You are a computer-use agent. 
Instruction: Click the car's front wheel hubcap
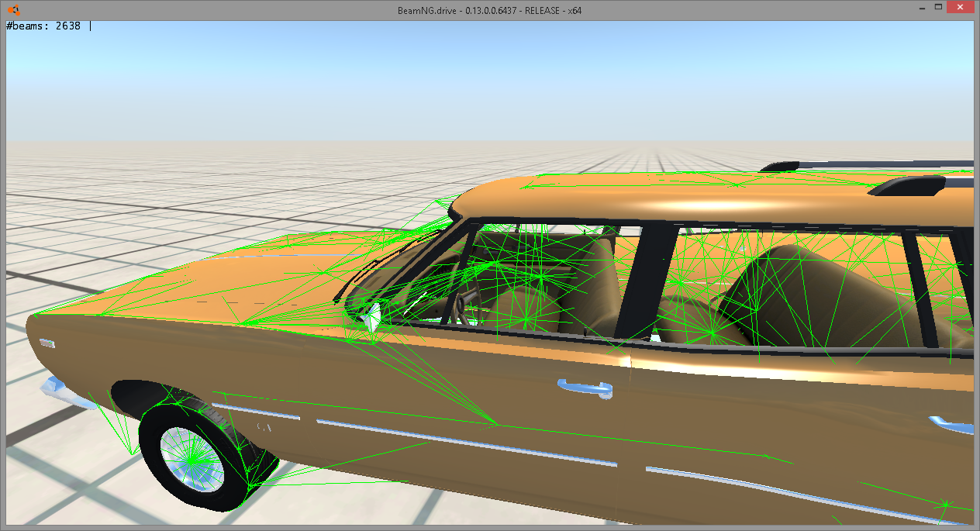[191, 460]
